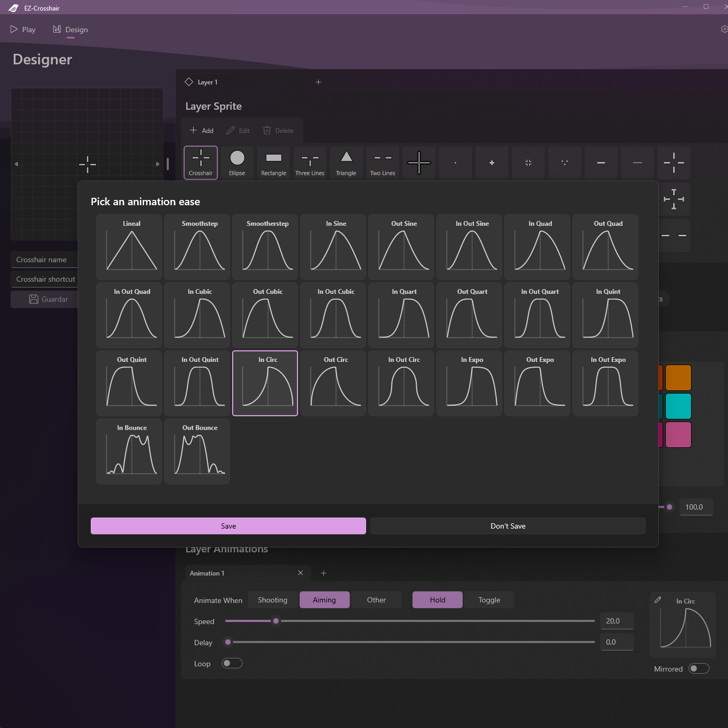Open the Play tab
Screen dimensions: 728x728
point(23,30)
